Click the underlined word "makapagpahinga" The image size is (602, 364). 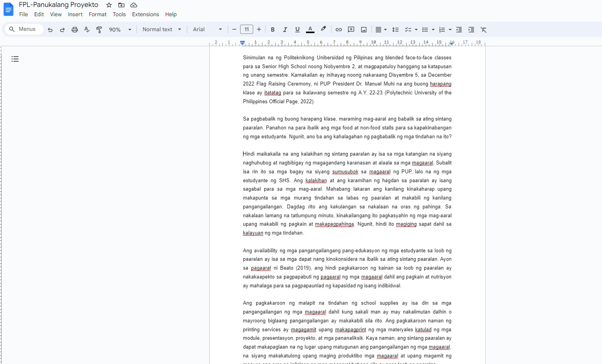(x=335, y=224)
